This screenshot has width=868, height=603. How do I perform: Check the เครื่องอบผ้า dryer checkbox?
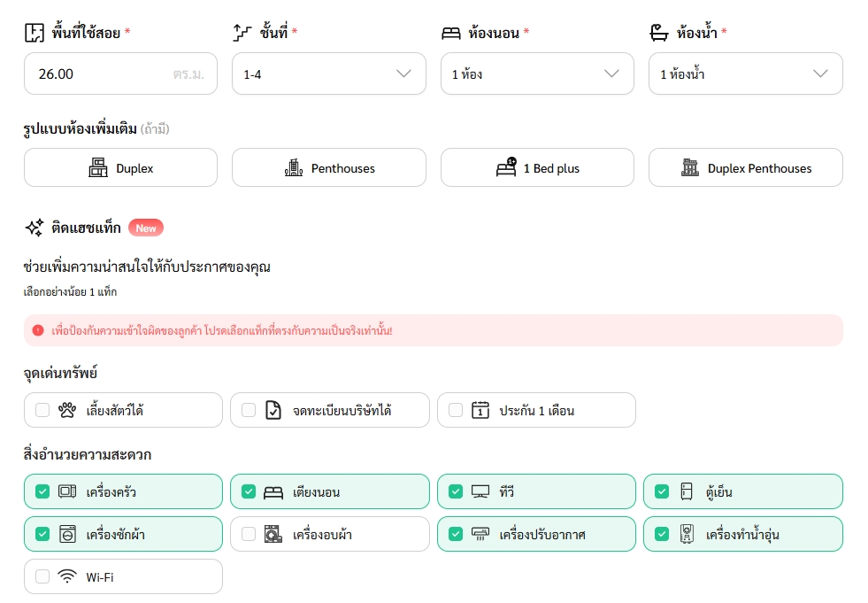click(249, 534)
